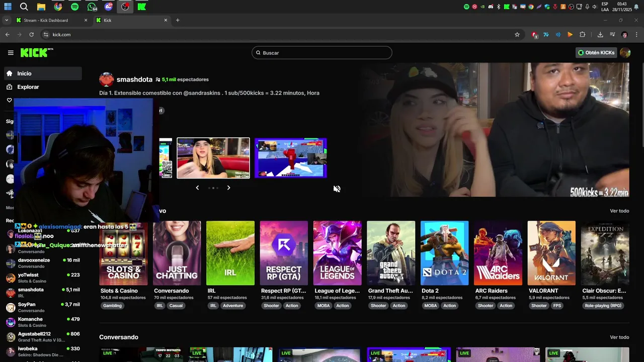Viewport: 644px width, 362px height.
Task: Bookmark this page with the star
Action: [x=517, y=35]
